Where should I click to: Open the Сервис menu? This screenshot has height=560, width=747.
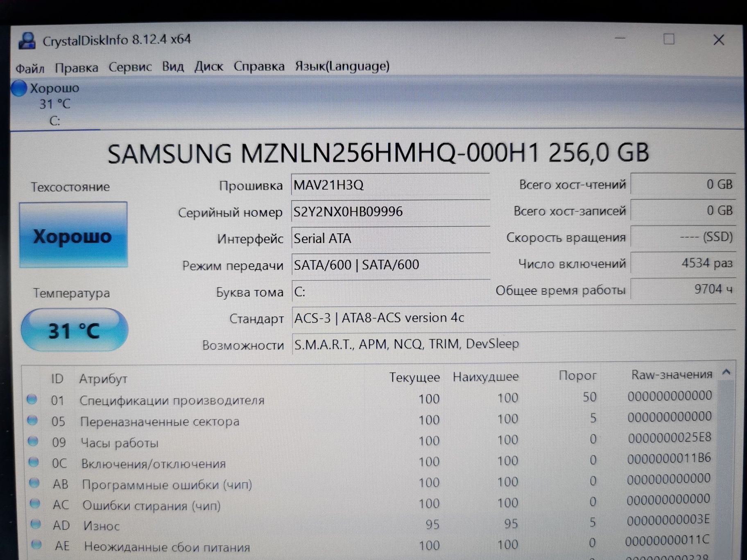[x=130, y=67]
